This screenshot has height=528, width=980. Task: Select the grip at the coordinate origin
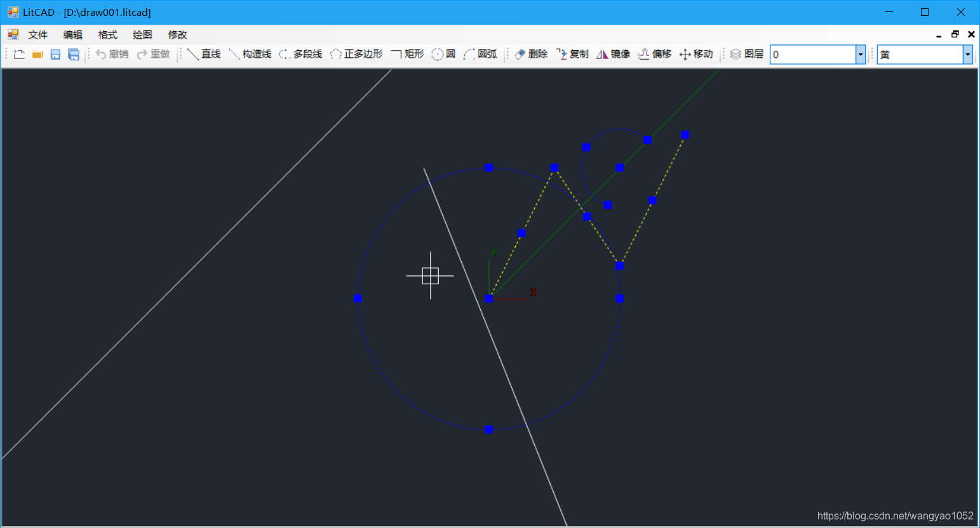pyautogui.click(x=488, y=298)
